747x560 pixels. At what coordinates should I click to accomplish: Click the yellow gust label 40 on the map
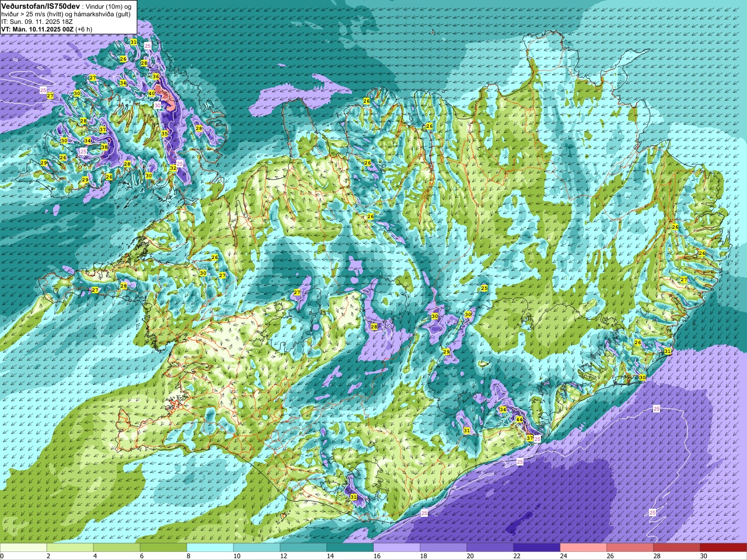pos(151,93)
